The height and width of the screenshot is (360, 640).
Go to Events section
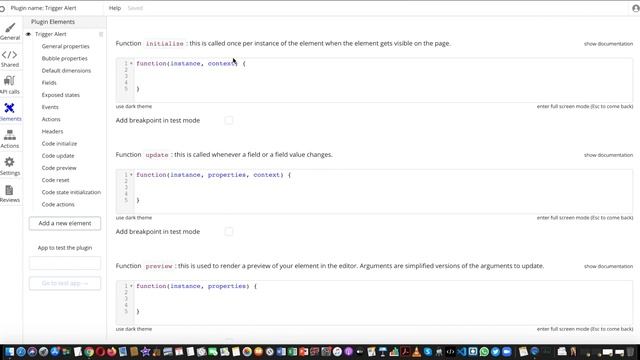click(x=50, y=107)
